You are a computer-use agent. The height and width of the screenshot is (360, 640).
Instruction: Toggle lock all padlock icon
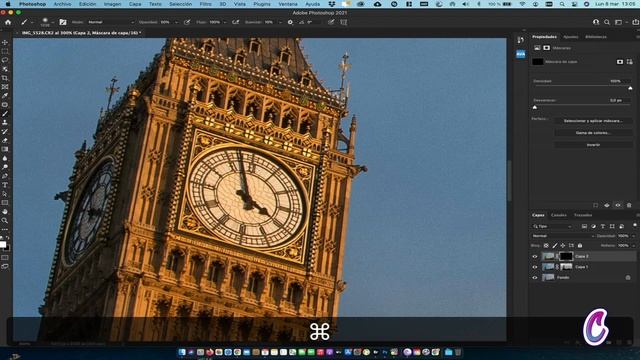(580, 246)
